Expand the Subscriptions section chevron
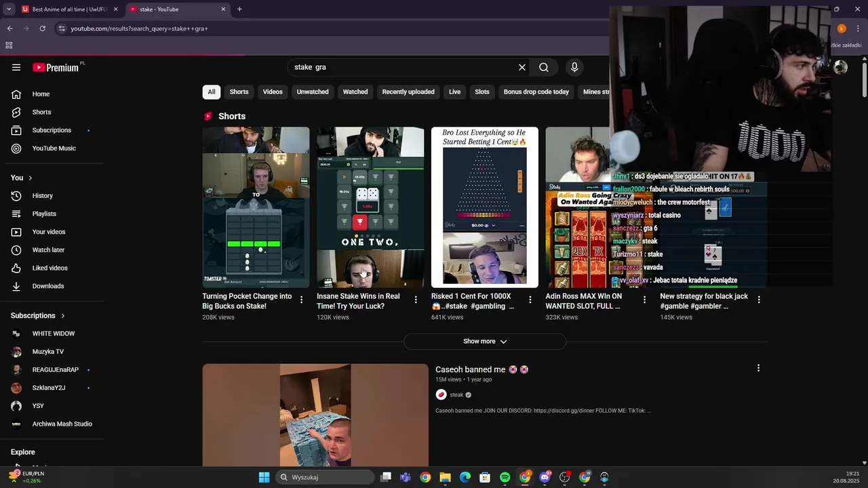868x488 pixels. point(63,316)
